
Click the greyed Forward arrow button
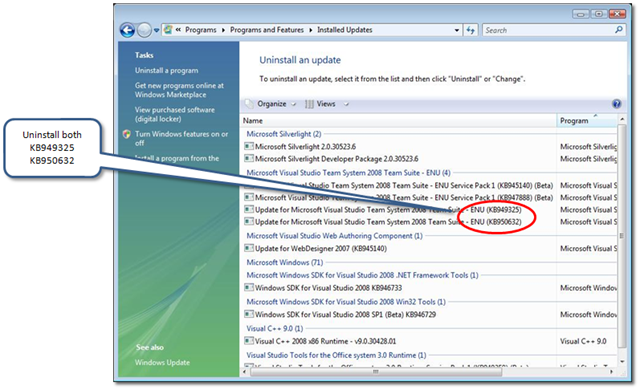144,30
